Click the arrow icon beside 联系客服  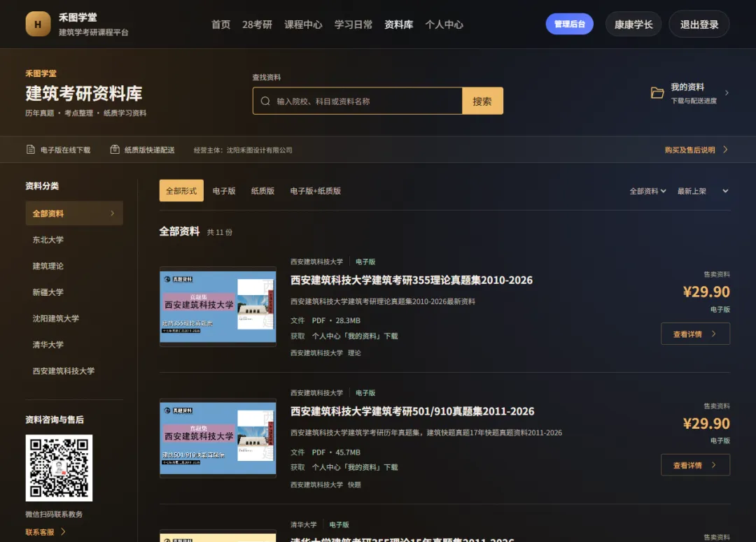point(63,532)
